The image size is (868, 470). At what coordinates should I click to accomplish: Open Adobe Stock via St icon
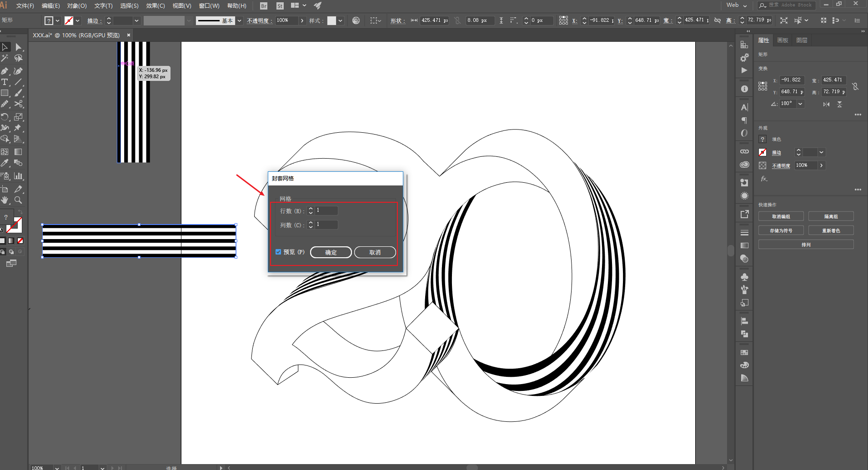280,6
